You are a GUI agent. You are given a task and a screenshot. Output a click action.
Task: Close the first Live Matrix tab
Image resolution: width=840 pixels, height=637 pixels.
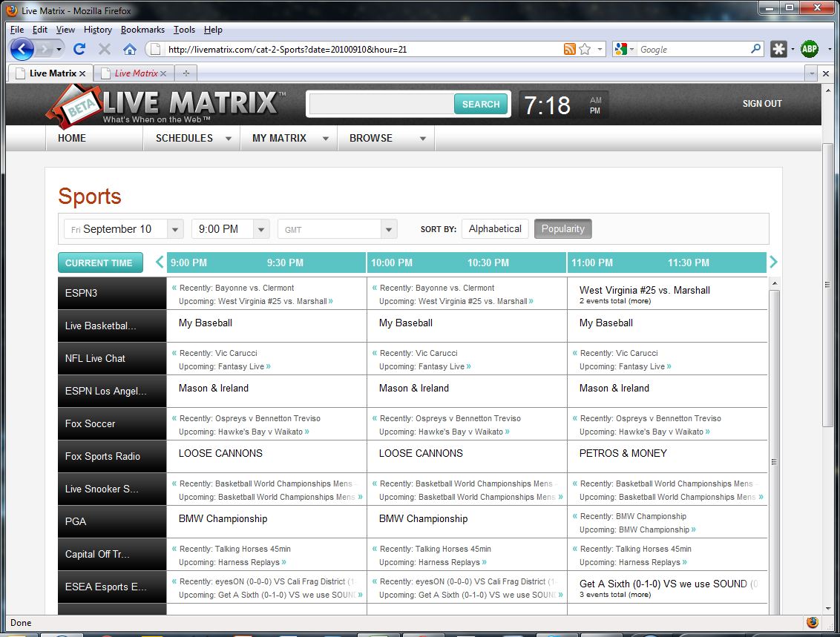click(x=82, y=73)
